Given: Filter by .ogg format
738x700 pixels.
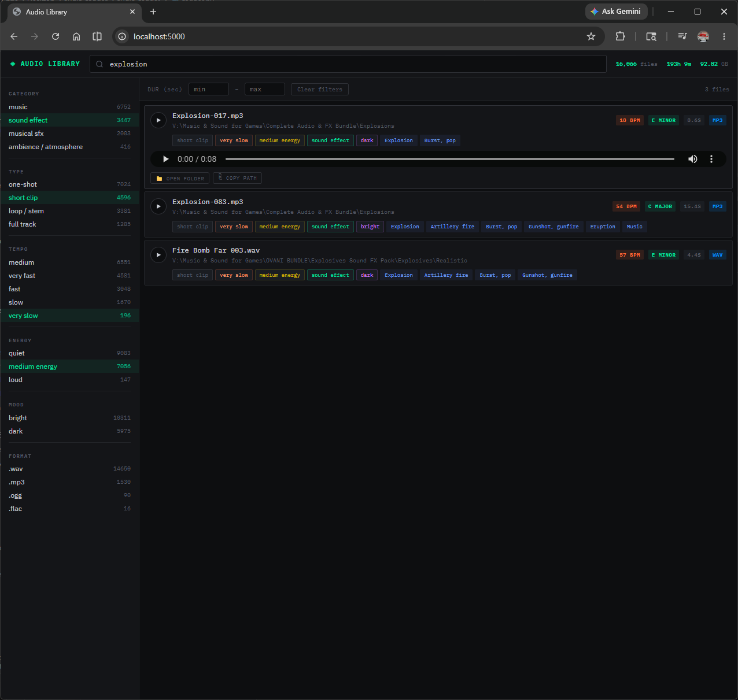Looking at the screenshot, I should [69, 495].
